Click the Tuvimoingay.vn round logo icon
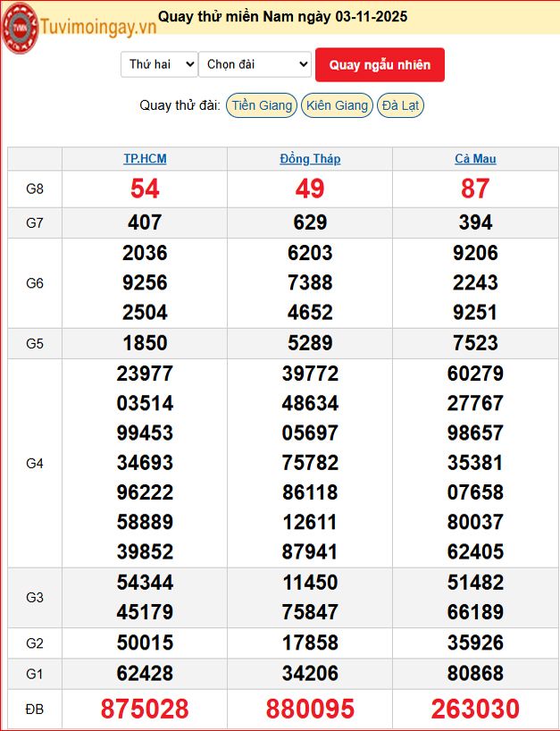The width and height of the screenshot is (560, 731). pyautogui.click(x=20, y=28)
